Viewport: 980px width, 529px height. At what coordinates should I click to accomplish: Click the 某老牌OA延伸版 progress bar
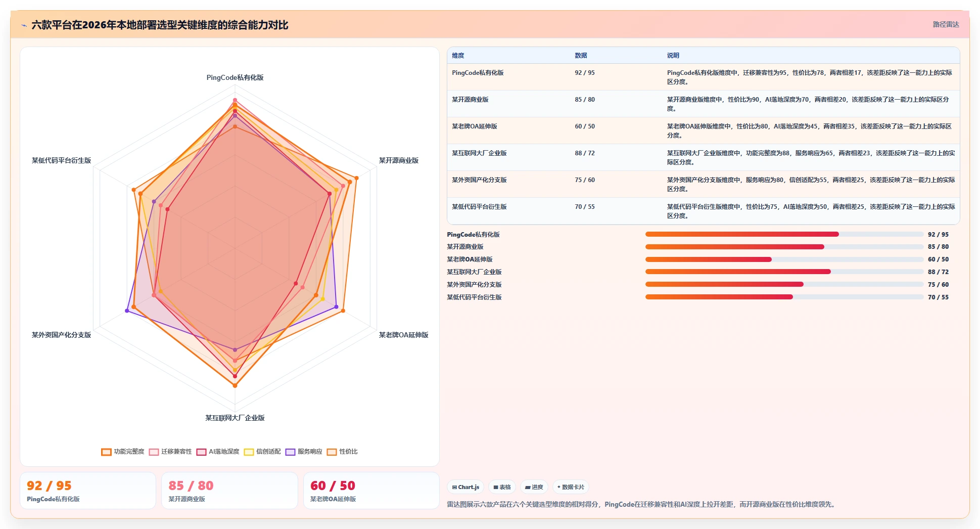(784, 259)
